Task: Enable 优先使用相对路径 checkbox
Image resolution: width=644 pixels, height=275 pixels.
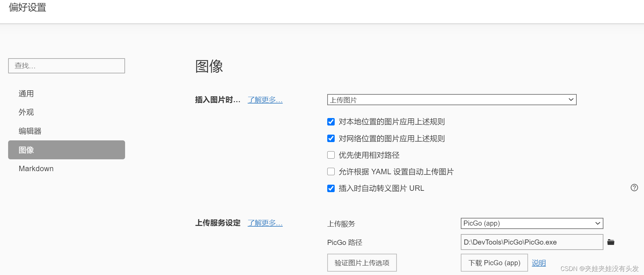Action: point(331,155)
